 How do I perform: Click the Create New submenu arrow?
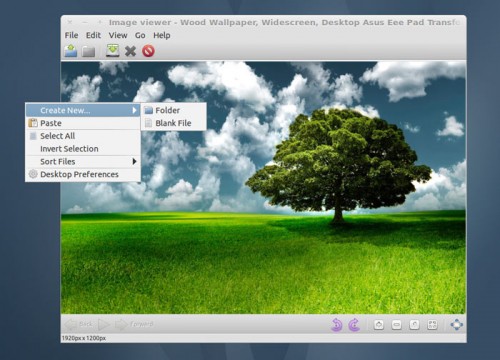[134, 110]
